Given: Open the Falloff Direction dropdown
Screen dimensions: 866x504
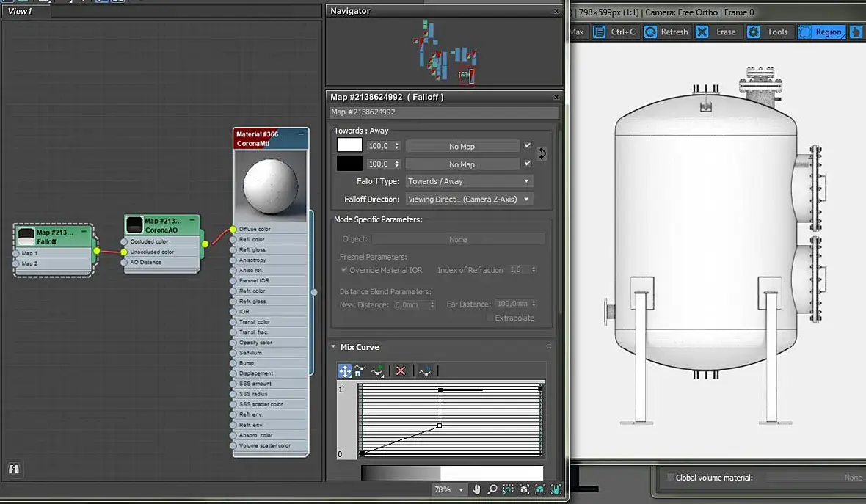Looking at the screenshot, I should click(x=469, y=200).
